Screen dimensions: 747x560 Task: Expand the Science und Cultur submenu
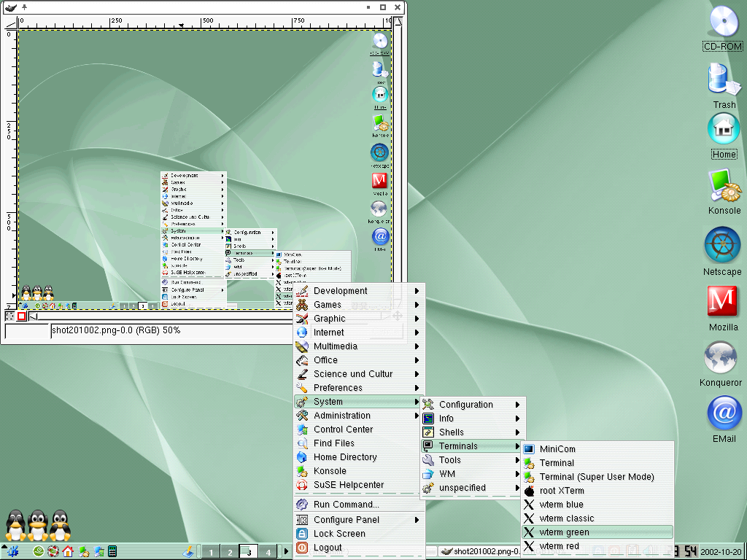[x=359, y=374]
